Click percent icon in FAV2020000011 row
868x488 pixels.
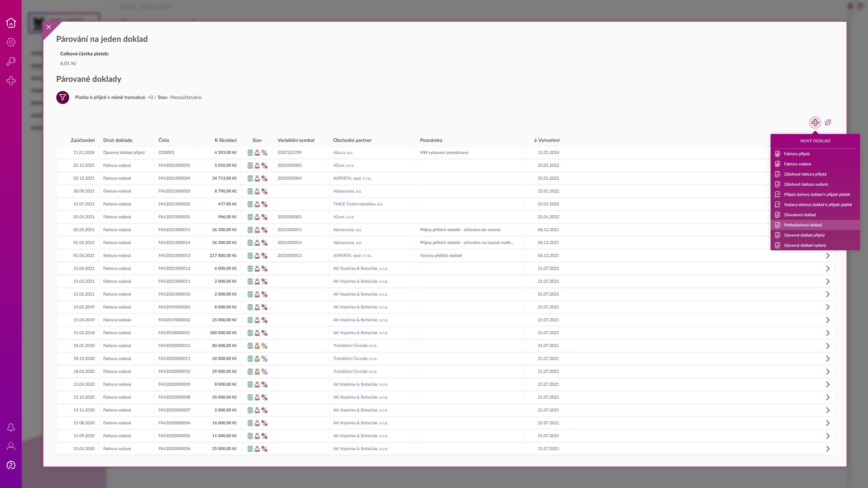[264, 359]
